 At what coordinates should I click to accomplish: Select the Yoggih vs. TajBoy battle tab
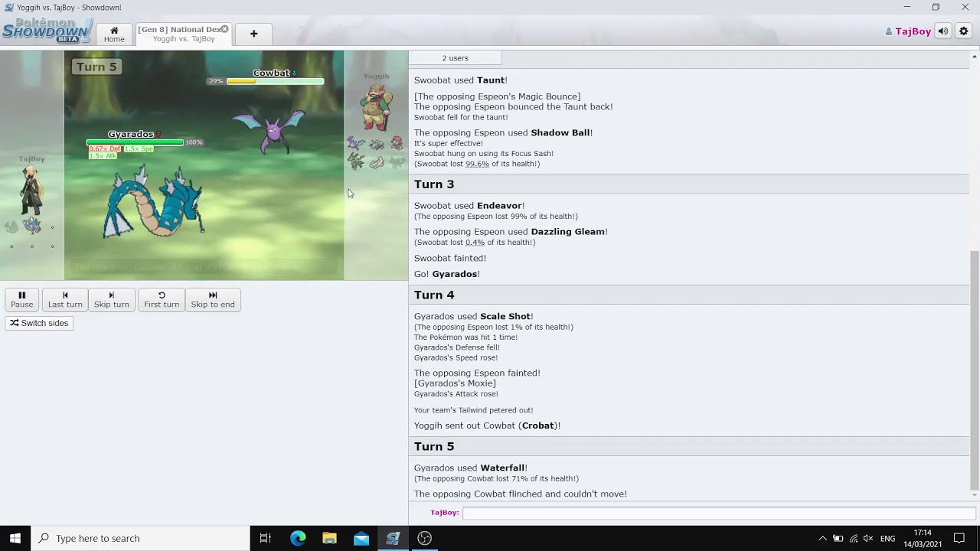(184, 34)
